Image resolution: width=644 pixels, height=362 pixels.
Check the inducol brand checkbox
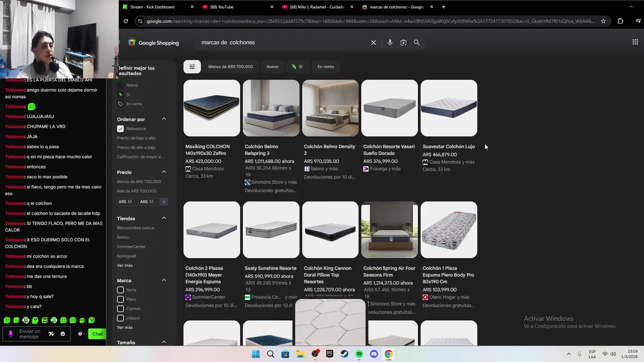tap(120, 318)
